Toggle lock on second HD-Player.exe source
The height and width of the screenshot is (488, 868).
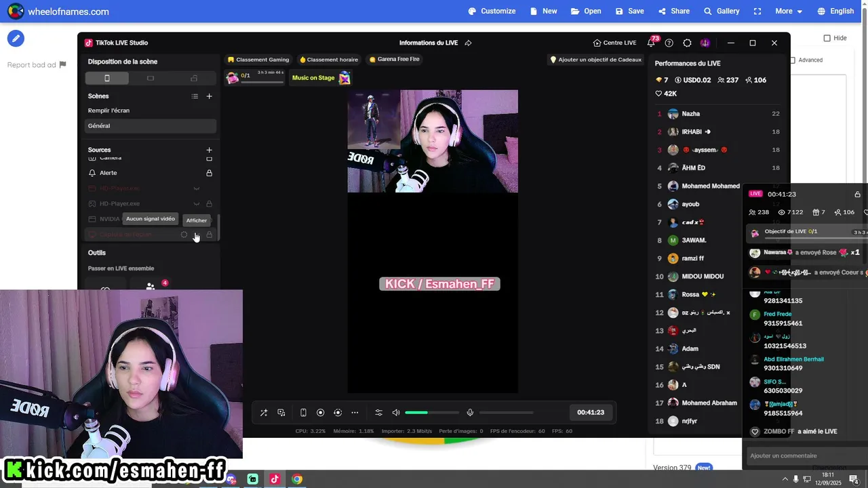(x=209, y=203)
